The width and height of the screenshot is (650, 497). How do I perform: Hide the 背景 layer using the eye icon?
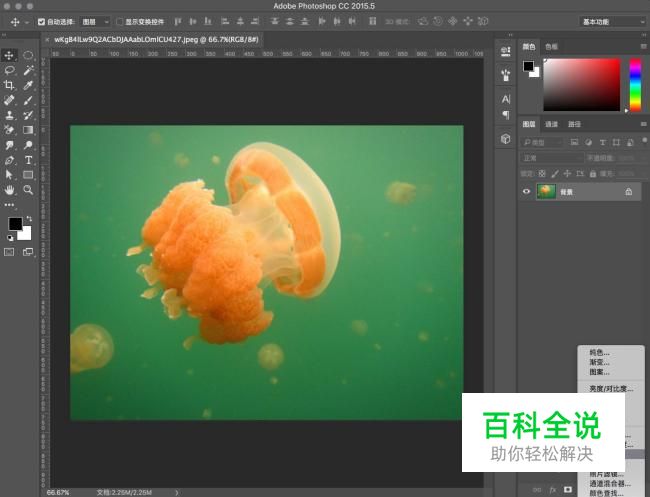[x=528, y=191]
